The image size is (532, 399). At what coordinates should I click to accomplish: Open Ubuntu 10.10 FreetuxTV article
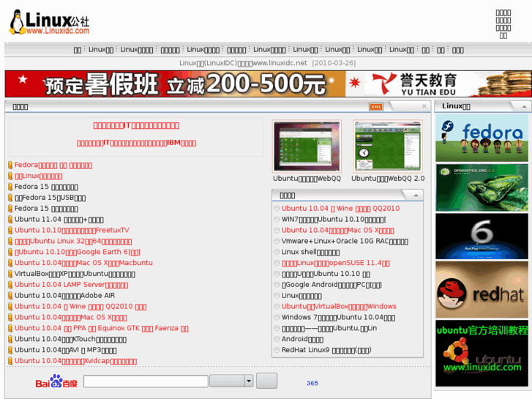[72, 230]
